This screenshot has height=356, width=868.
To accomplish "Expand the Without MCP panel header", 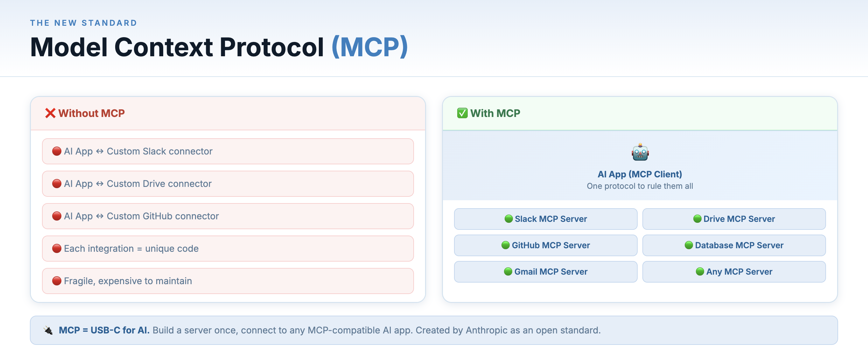I will coord(228,113).
